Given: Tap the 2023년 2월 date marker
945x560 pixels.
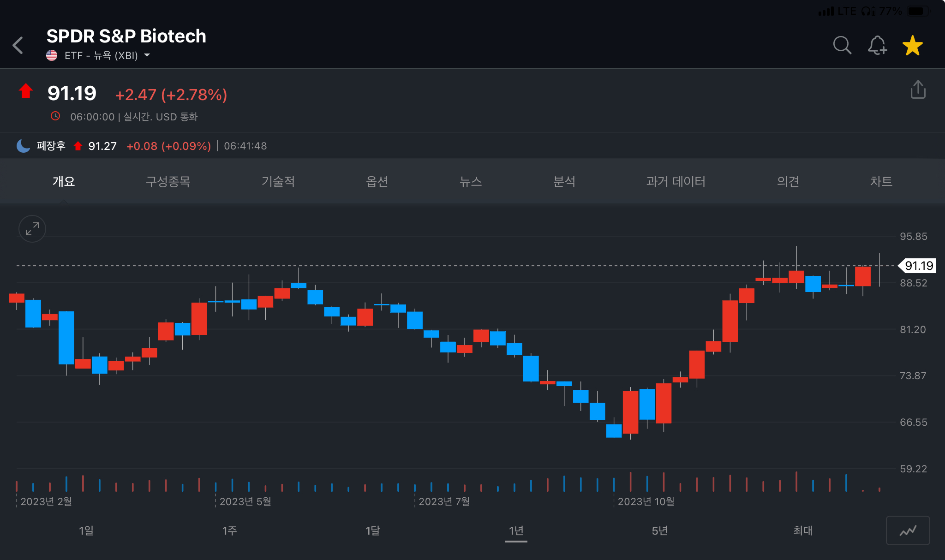Looking at the screenshot, I should click(x=46, y=501).
